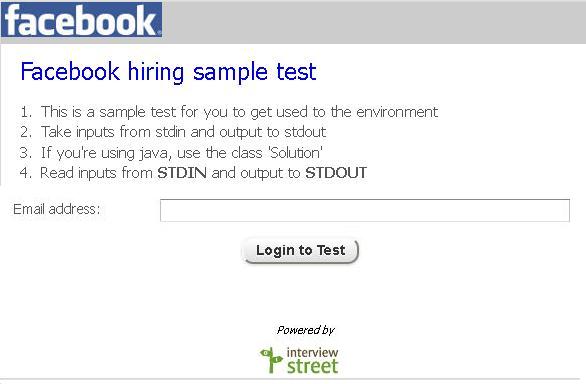Image resolution: width=586 pixels, height=384 pixels.
Task: Click the interviewstreet green signpost icon
Action: tap(271, 360)
